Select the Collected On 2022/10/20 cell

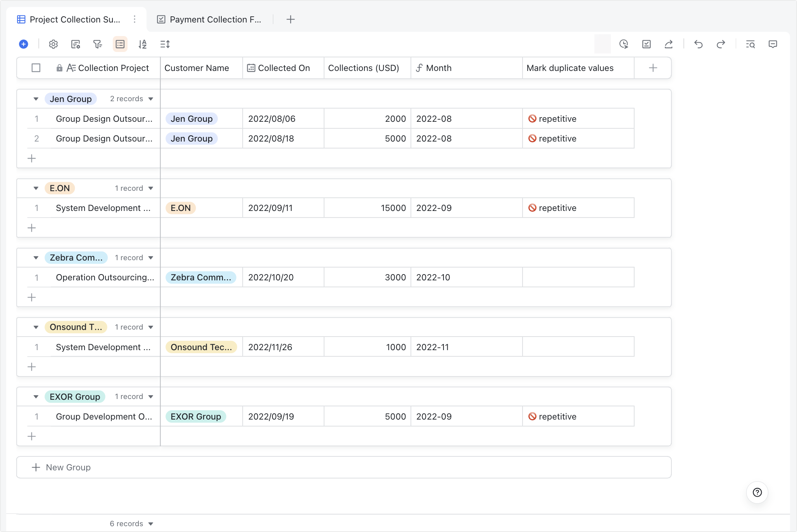pos(283,278)
